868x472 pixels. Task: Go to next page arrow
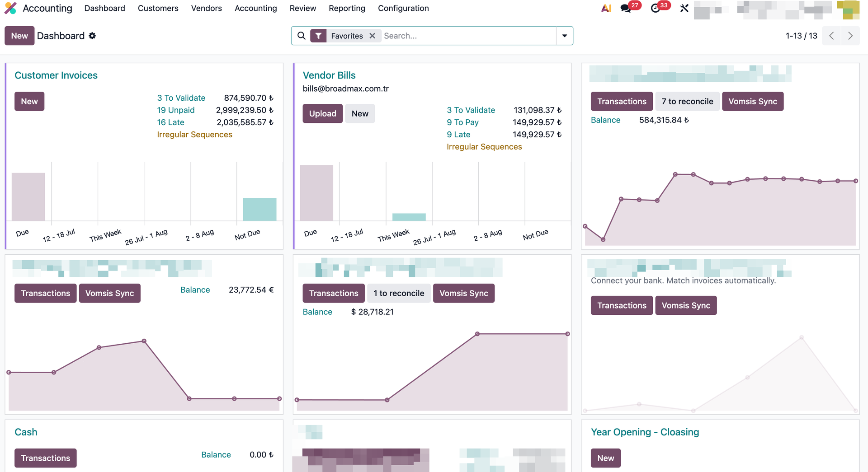pos(850,36)
